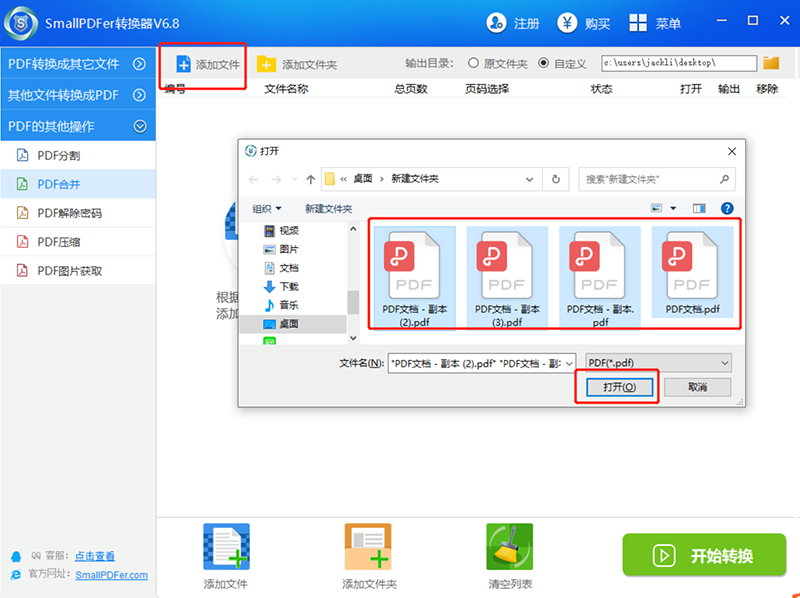Click 添加文件 in the top toolbar
800x598 pixels.
pos(207,65)
